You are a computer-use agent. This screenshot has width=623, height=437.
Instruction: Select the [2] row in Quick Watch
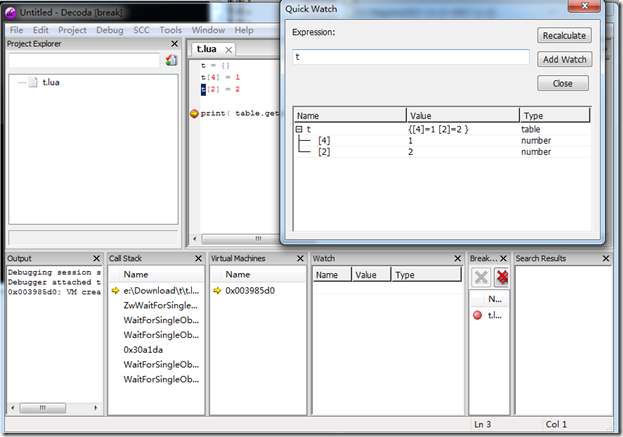442,152
